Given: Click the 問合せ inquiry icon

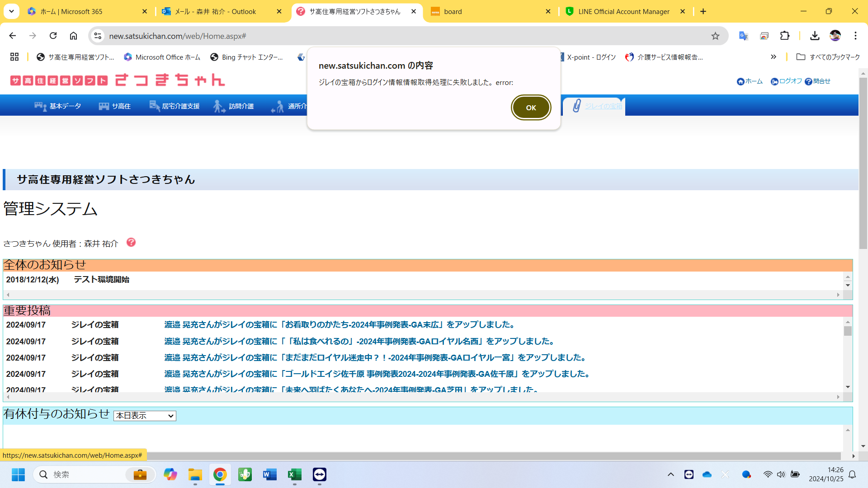Looking at the screenshot, I should pyautogui.click(x=808, y=82).
